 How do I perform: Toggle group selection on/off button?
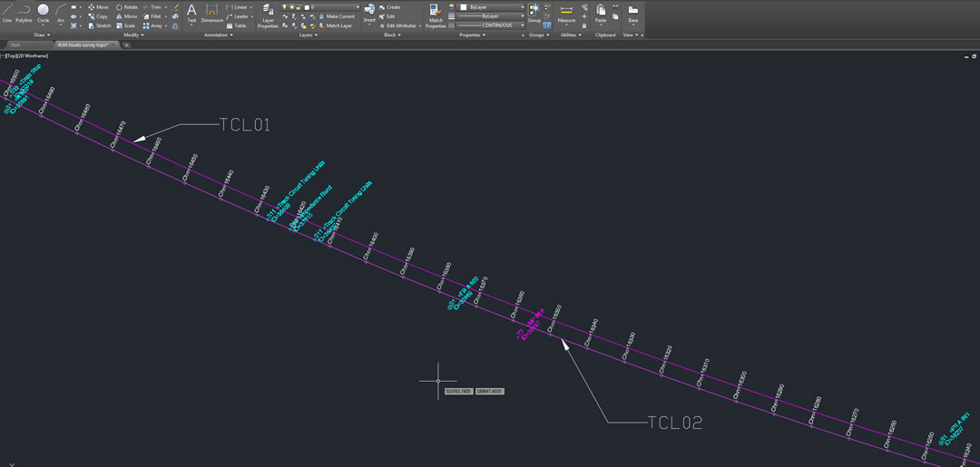click(x=547, y=25)
